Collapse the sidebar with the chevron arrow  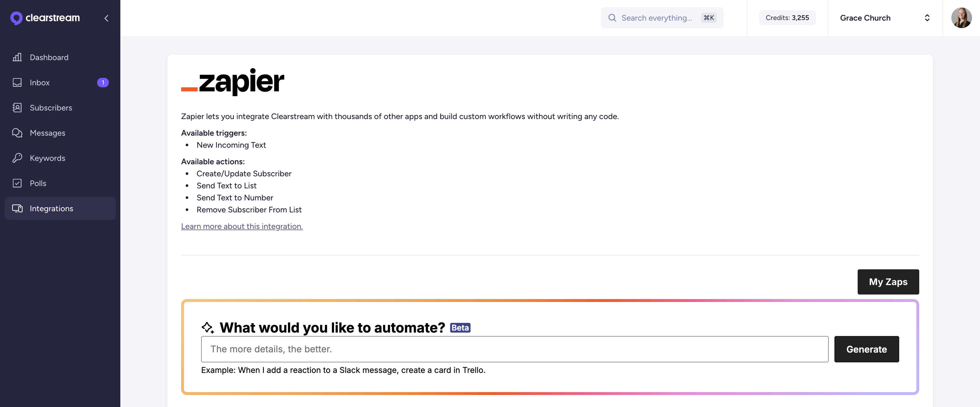point(107,18)
